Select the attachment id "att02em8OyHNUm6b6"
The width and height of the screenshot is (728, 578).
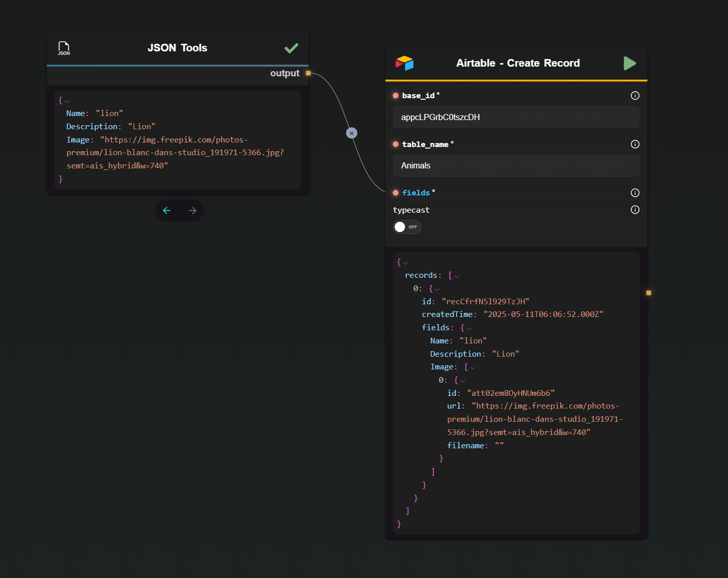511,393
